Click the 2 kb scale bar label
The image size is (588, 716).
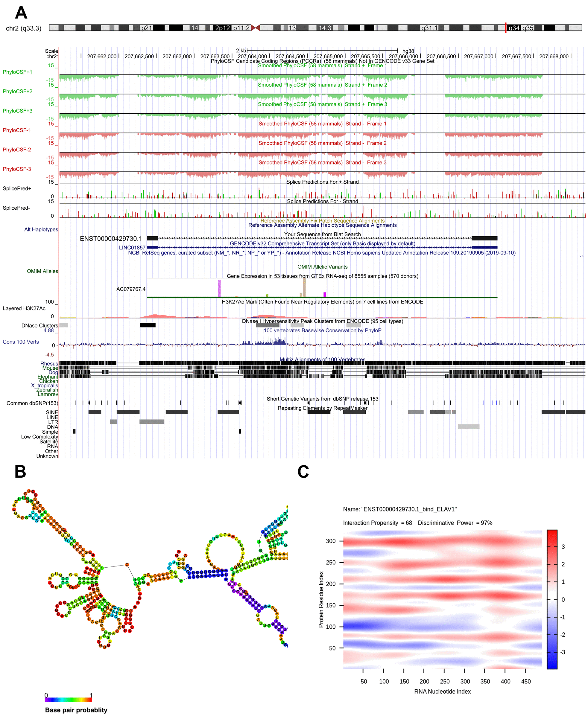(x=241, y=51)
